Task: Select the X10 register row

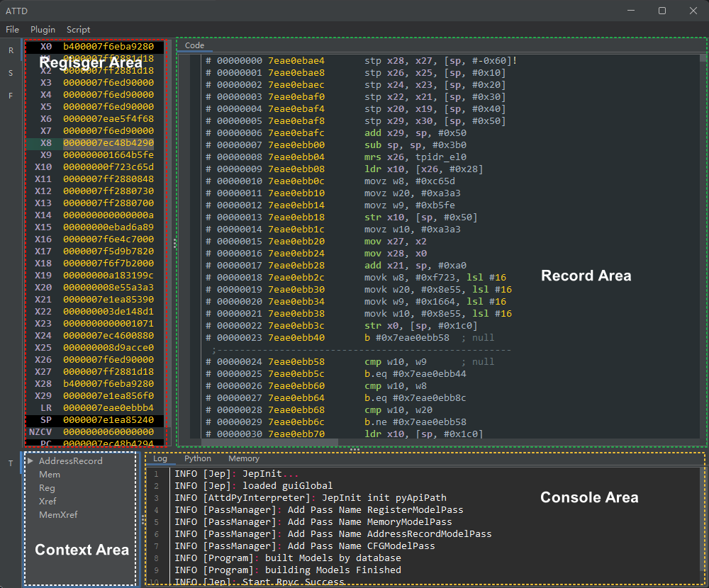Action: click(94, 166)
